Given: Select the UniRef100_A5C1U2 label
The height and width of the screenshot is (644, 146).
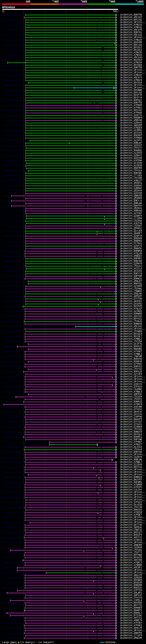Looking at the screenshot, I should (x=131, y=326).
